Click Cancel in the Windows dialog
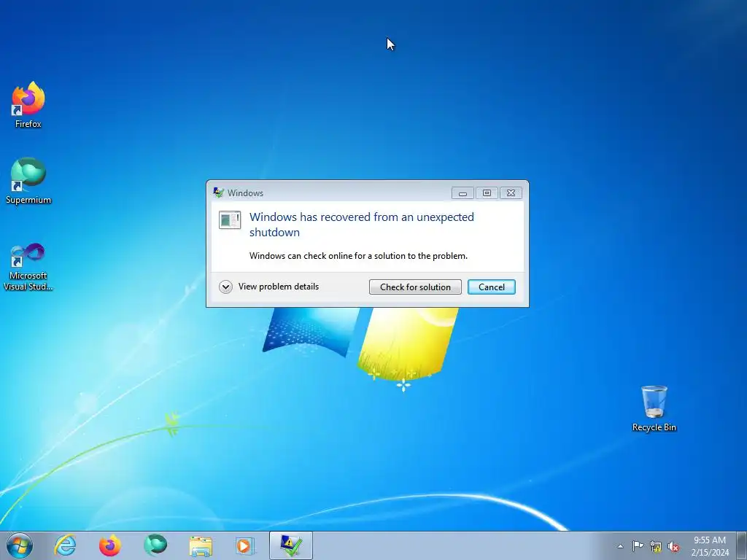This screenshot has width=747, height=560. tap(491, 287)
